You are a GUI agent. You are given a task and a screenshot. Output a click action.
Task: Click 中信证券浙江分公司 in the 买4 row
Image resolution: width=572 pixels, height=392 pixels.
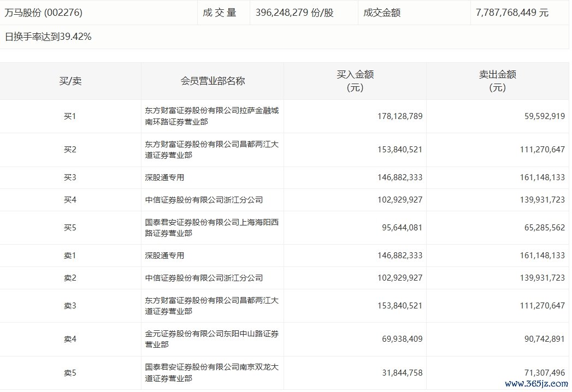[x=204, y=200]
